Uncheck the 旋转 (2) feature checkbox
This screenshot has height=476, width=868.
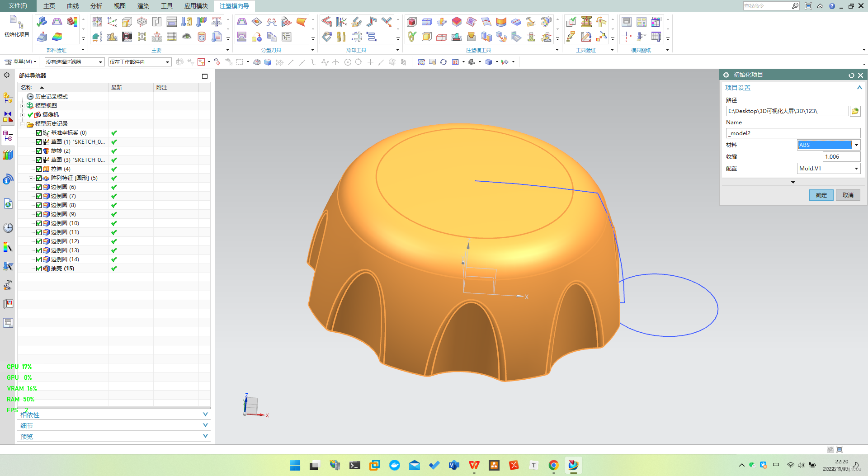[39, 151]
